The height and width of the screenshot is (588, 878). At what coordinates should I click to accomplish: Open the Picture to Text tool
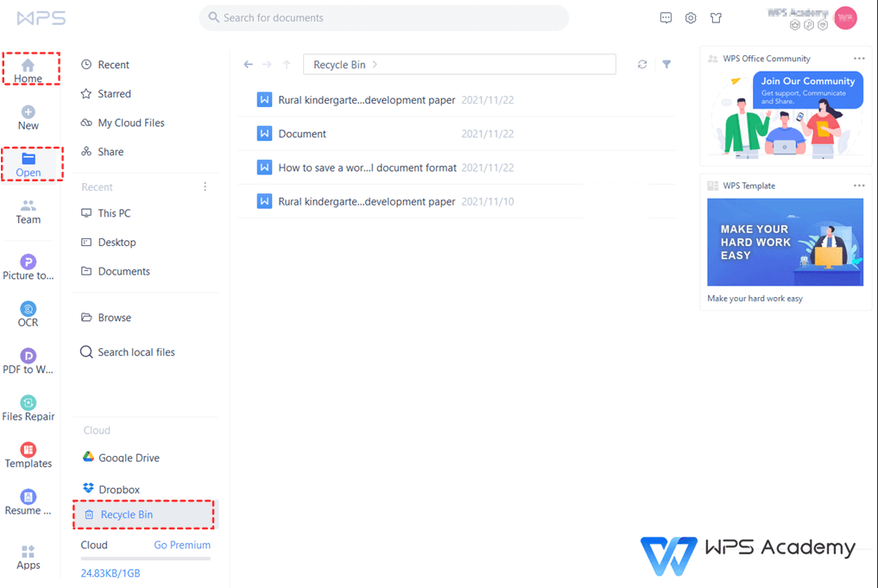(28, 268)
